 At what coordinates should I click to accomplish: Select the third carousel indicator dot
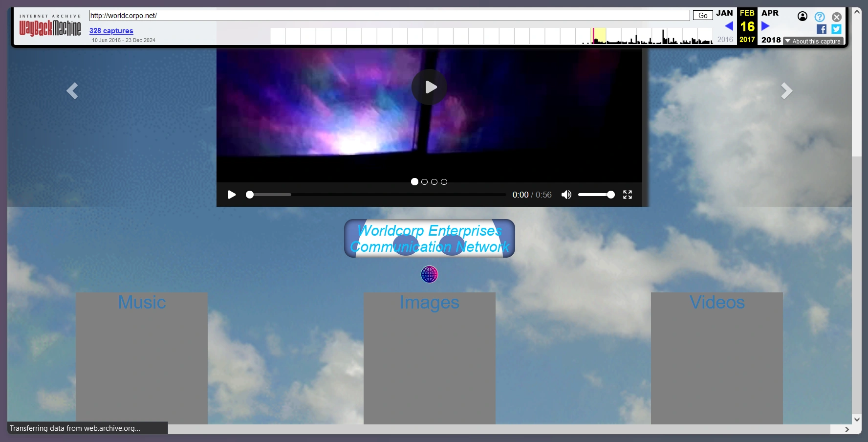point(434,182)
